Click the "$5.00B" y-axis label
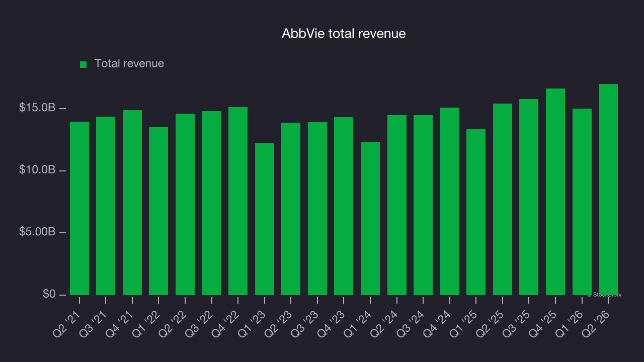This screenshot has height=362, width=644. [36, 232]
